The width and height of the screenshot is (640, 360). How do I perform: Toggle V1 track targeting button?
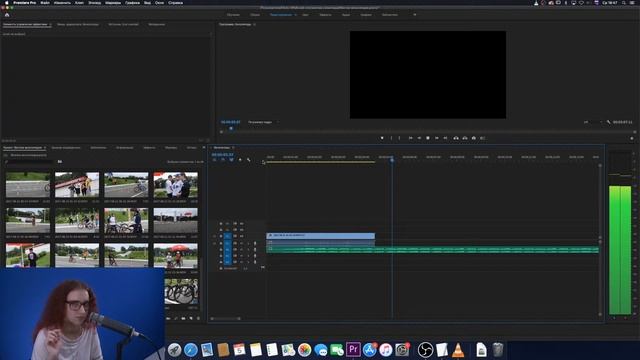[x=228, y=236]
